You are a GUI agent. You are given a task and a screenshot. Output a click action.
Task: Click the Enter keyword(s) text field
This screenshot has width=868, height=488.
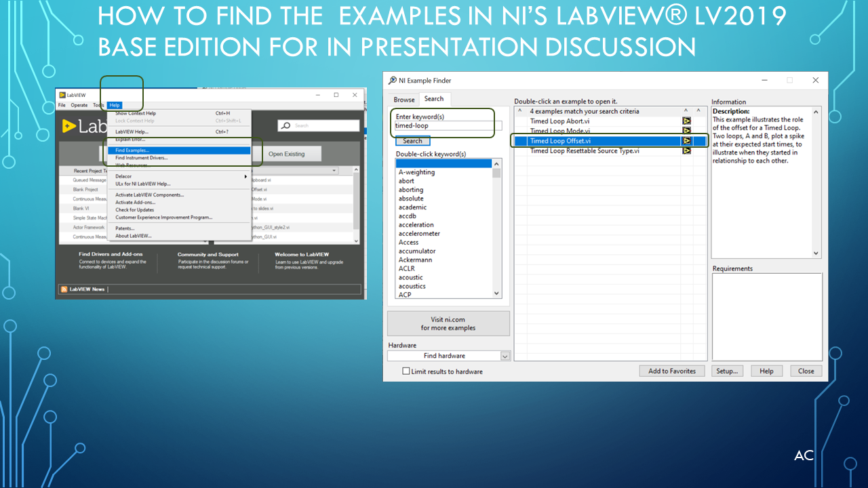pyautogui.click(x=448, y=125)
